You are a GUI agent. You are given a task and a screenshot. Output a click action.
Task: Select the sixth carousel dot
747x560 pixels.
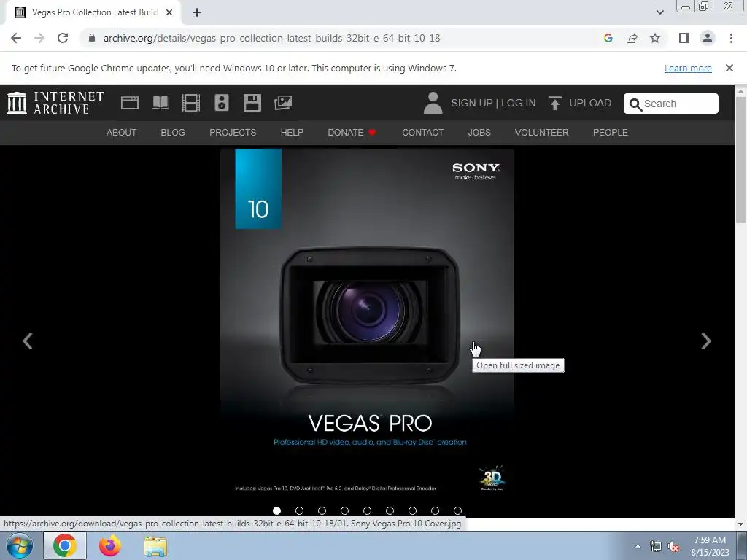(x=390, y=510)
